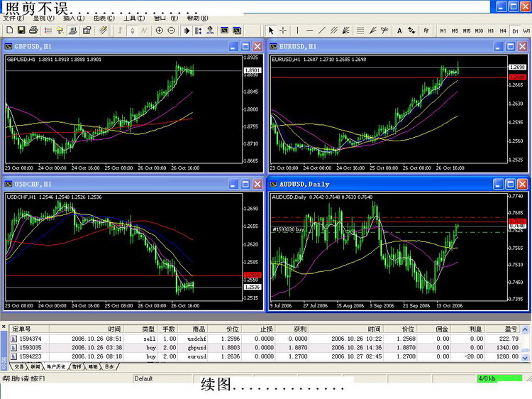The height and width of the screenshot is (399, 532).
Task: Select order row 1594223
Action: pyautogui.click(x=265, y=356)
